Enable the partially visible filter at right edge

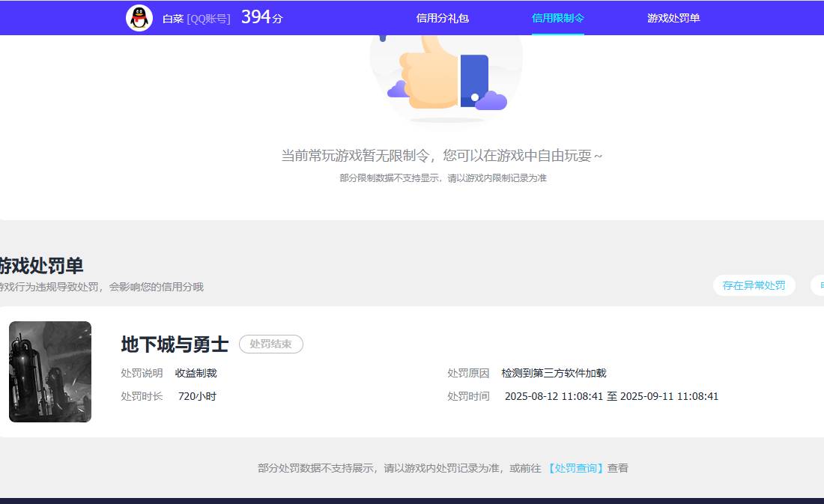coord(819,285)
